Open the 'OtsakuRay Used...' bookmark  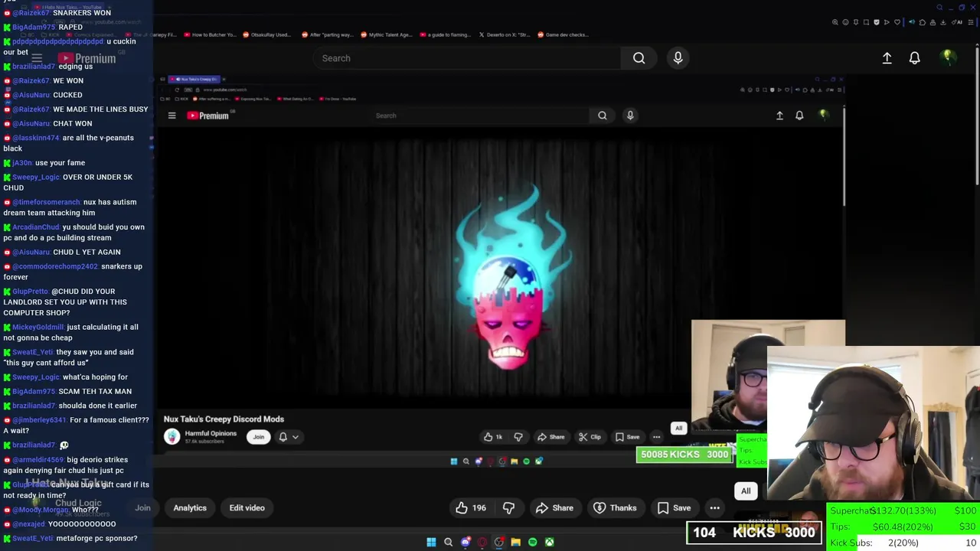click(x=267, y=34)
